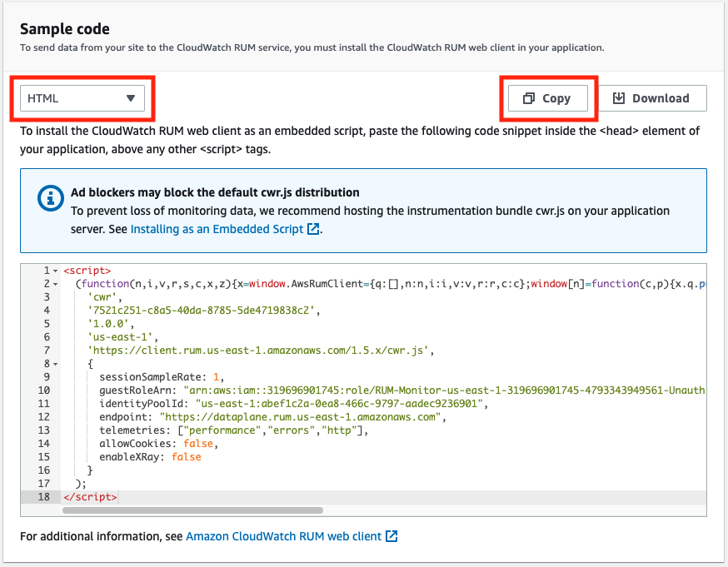Click the 'Sample code' heading
728x567 pixels.
coord(65,29)
